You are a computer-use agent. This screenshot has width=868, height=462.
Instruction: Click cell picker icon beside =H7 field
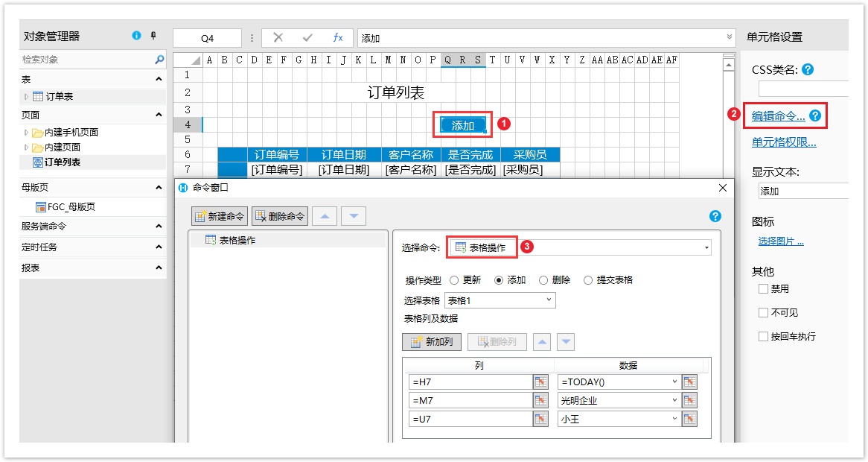click(540, 382)
